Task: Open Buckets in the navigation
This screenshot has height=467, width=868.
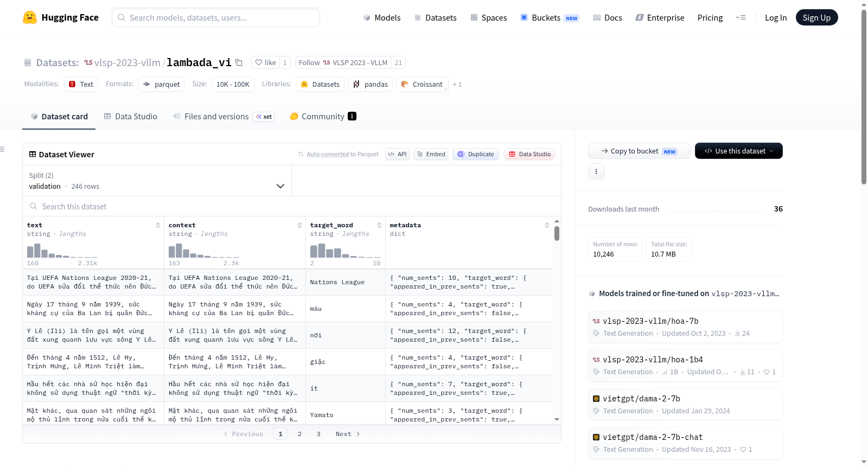Action: [549, 17]
